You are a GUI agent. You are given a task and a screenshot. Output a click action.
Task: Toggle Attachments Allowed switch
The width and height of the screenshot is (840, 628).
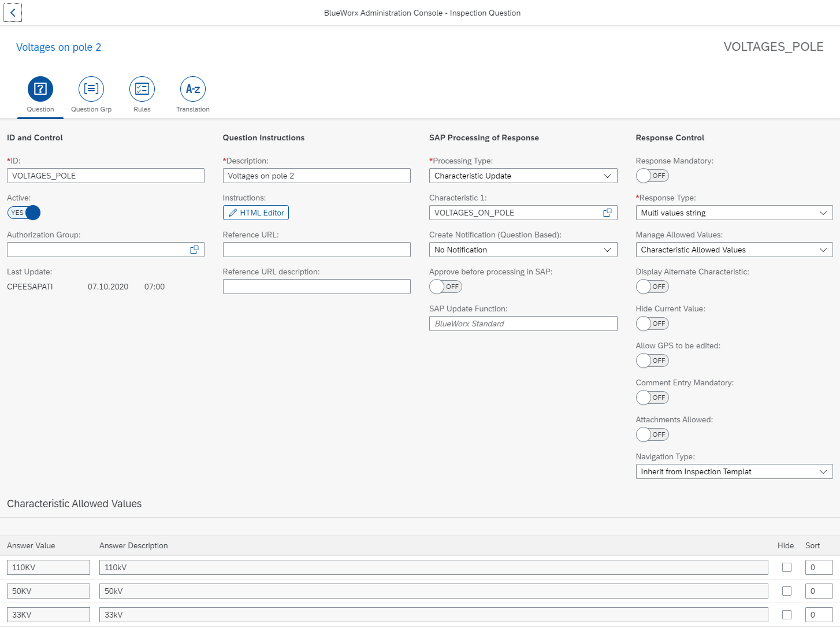(x=652, y=434)
